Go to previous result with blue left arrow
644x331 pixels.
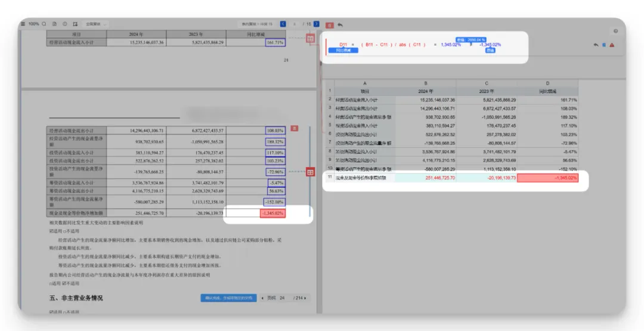[283, 24]
